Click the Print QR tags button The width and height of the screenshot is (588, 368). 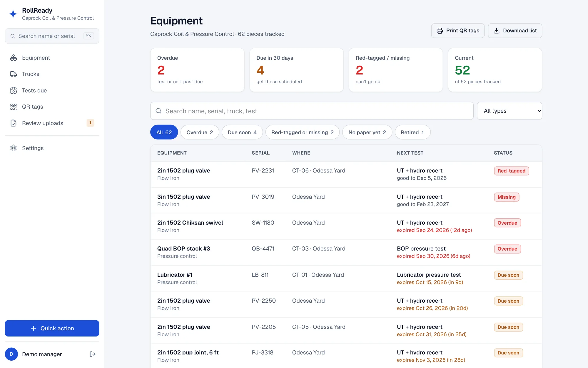pyautogui.click(x=458, y=31)
